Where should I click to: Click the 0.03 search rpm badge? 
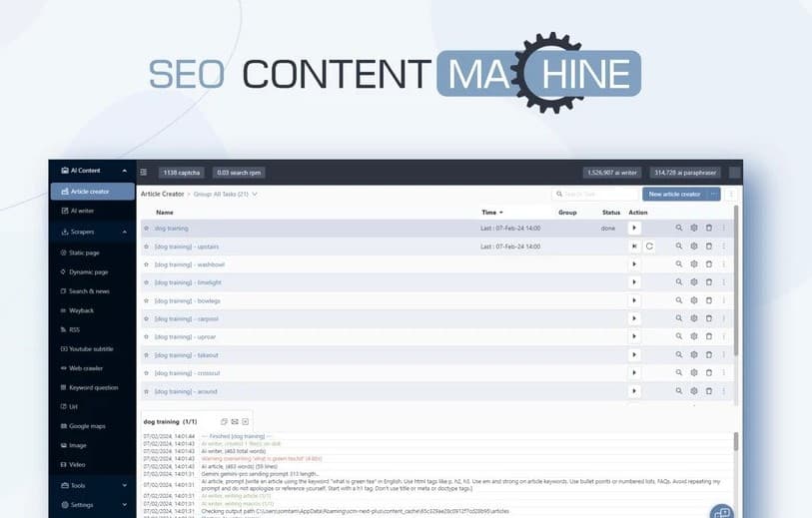239,173
